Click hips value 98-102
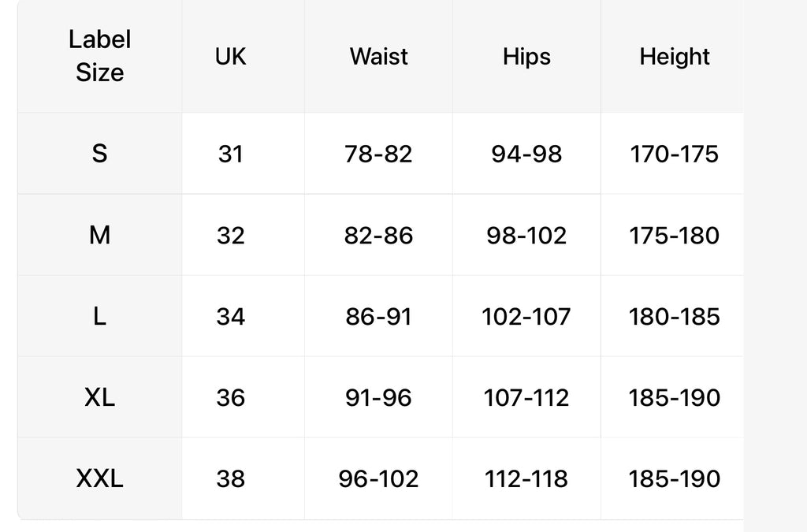This screenshot has width=807, height=532. click(526, 235)
